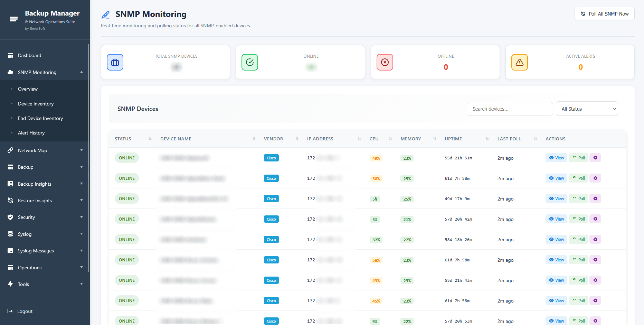Collapse the SNMP Monitoring menu section

[82, 72]
